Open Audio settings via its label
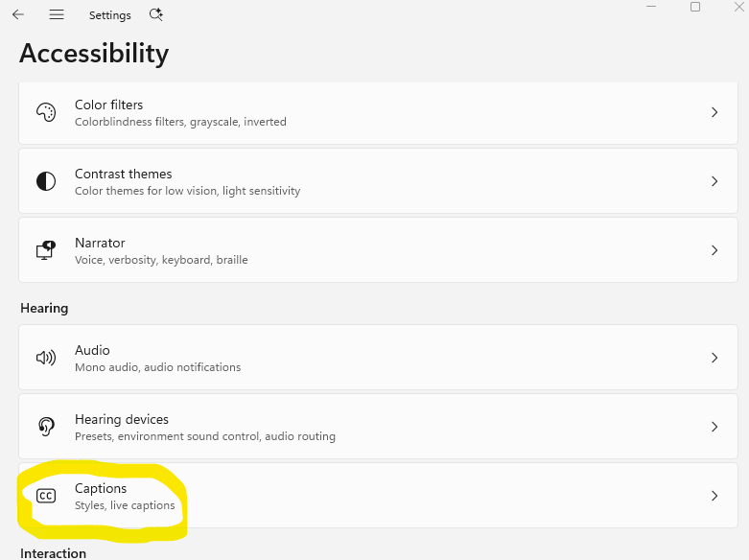The height and width of the screenshot is (560, 749). [x=92, y=350]
